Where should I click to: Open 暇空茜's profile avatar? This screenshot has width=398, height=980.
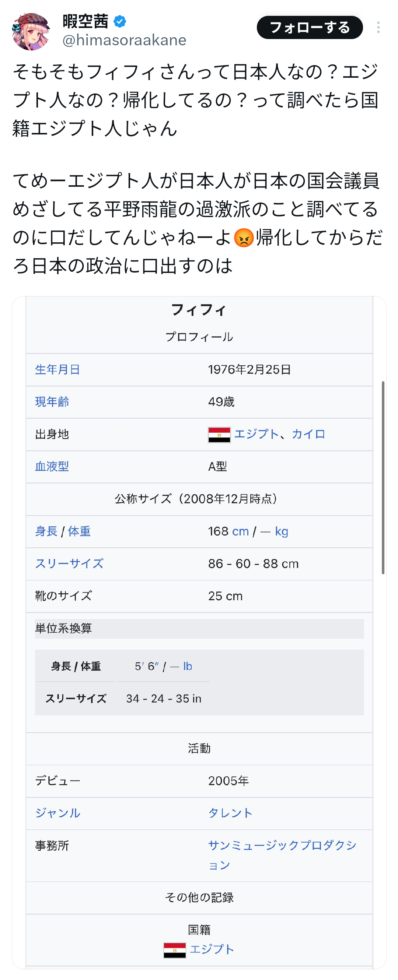(x=31, y=31)
